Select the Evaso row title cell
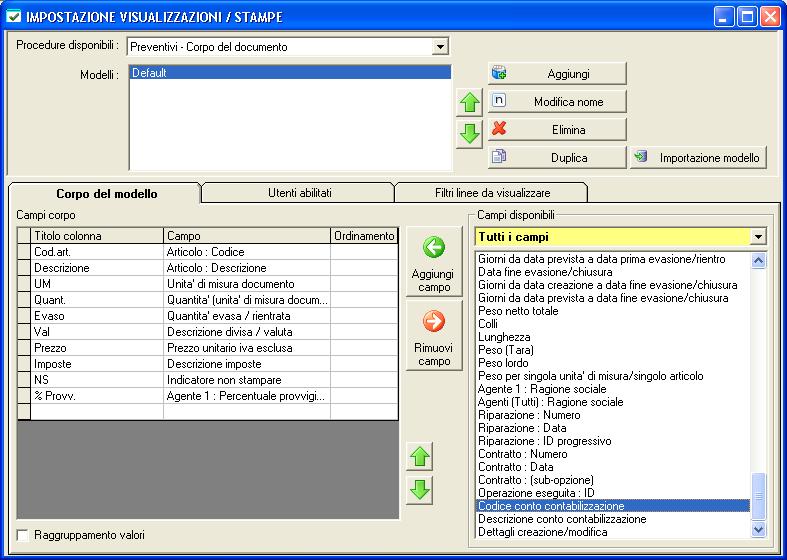787x560 pixels. tap(97, 316)
